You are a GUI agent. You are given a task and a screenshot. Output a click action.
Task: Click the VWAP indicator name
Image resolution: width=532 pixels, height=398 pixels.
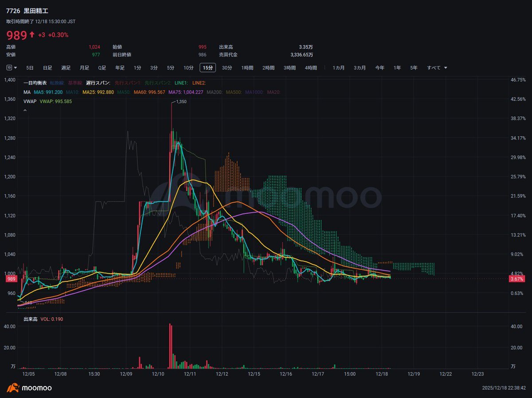point(30,102)
